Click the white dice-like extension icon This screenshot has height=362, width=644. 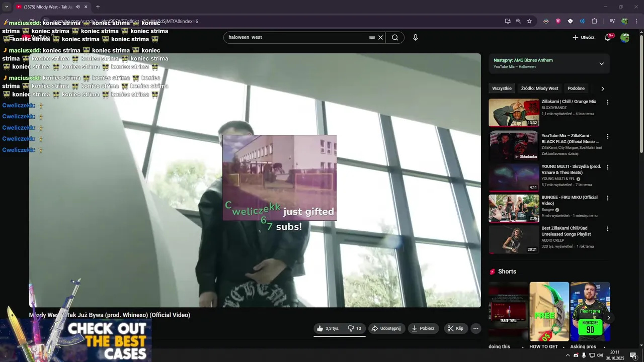pyautogui.click(x=570, y=21)
